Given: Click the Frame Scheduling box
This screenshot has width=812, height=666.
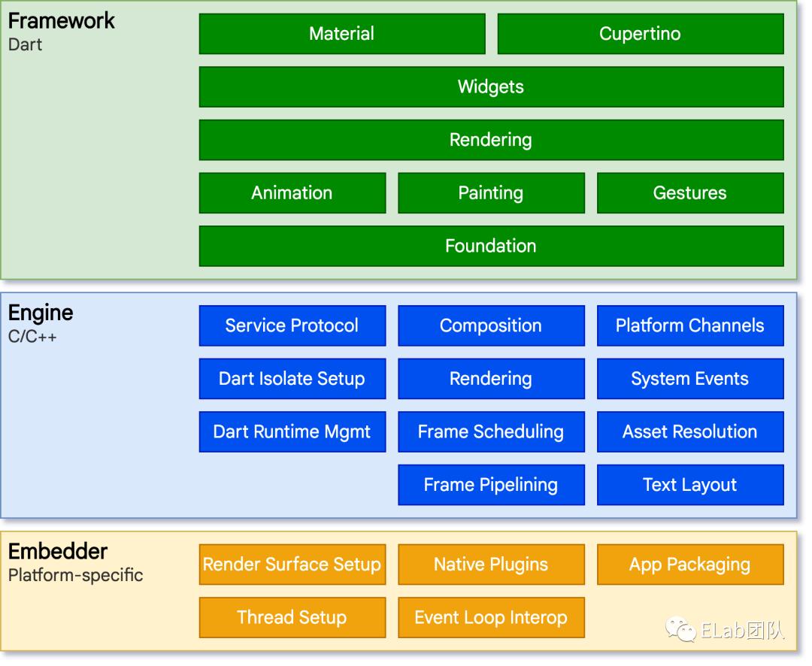Looking at the screenshot, I should coord(491,431).
